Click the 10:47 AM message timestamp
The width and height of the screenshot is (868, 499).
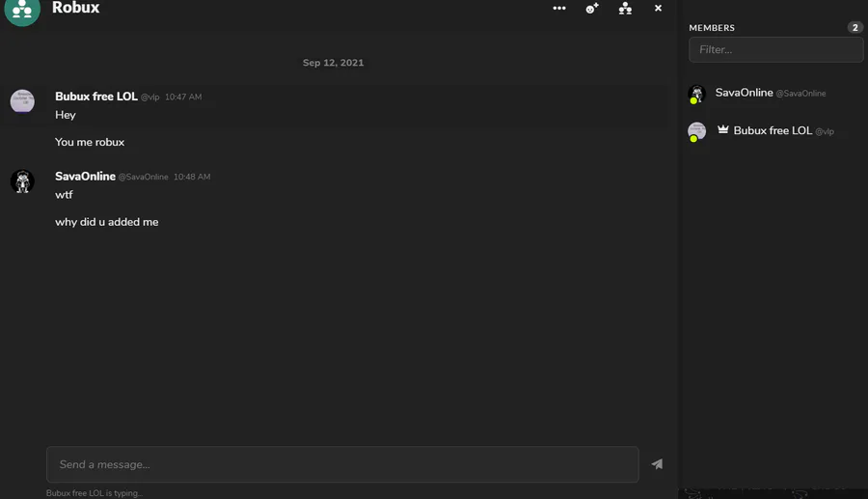pyautogui.click(x=183, y=97)
